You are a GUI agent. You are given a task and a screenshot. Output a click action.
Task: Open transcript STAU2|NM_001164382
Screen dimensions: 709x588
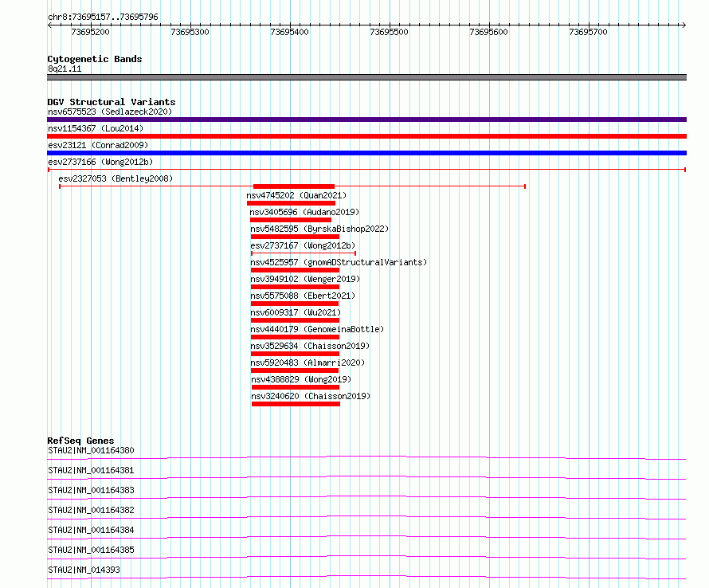point(91,510)
